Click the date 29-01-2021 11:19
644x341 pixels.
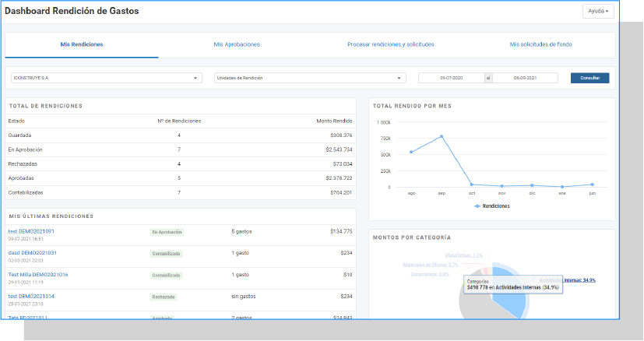(26, 283)
